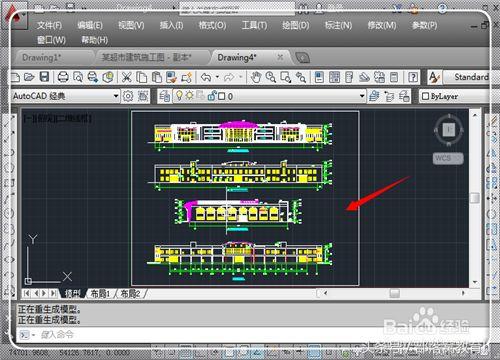This screenshot has height=360, width=500.
Task: Click the Layer Previous icon
Action: coord(389,96)
